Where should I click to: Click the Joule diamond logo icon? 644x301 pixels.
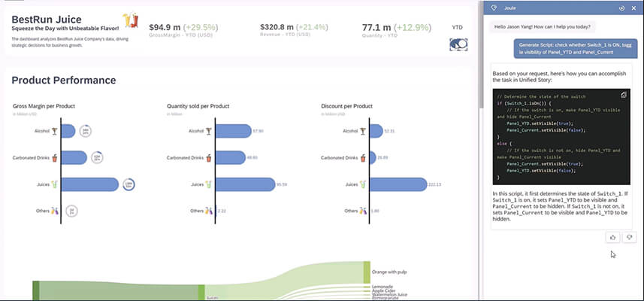[x=494, y=8]
